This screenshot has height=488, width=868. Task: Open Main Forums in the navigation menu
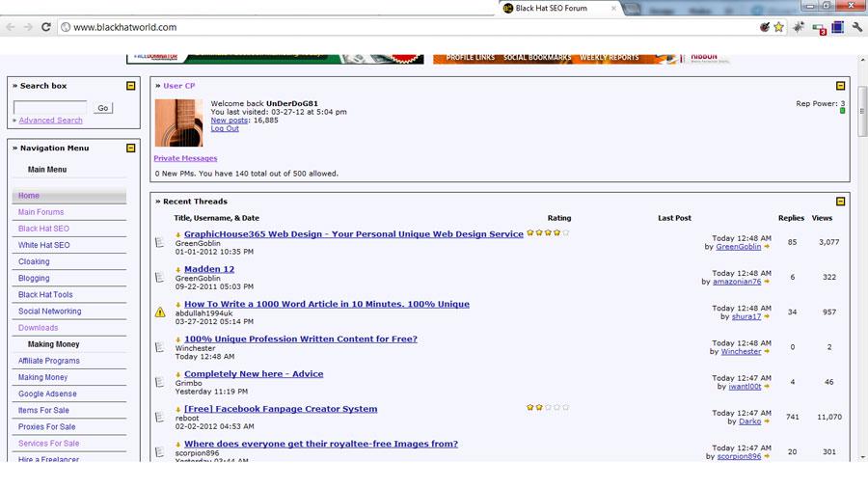coord(41,212)
